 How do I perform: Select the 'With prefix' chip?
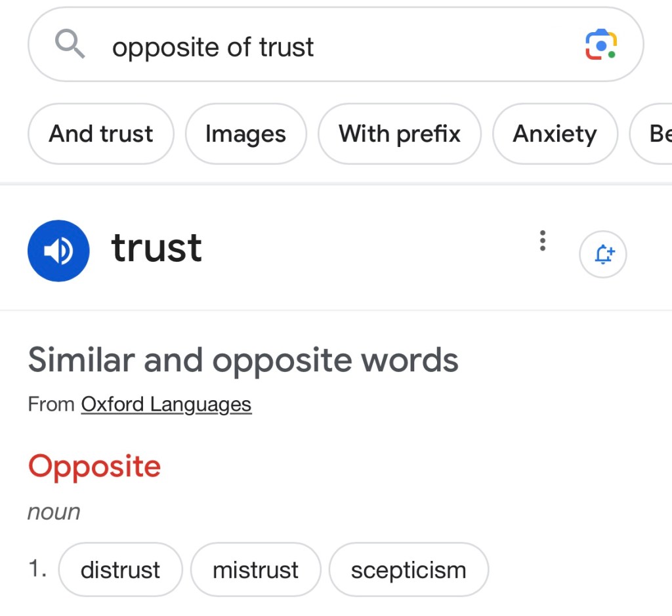399,134
